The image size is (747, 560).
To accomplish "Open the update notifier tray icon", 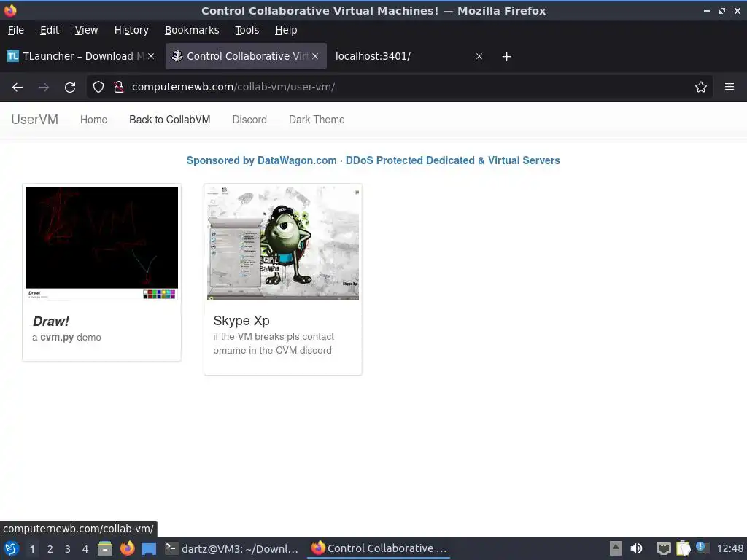I will click(702, 548).
